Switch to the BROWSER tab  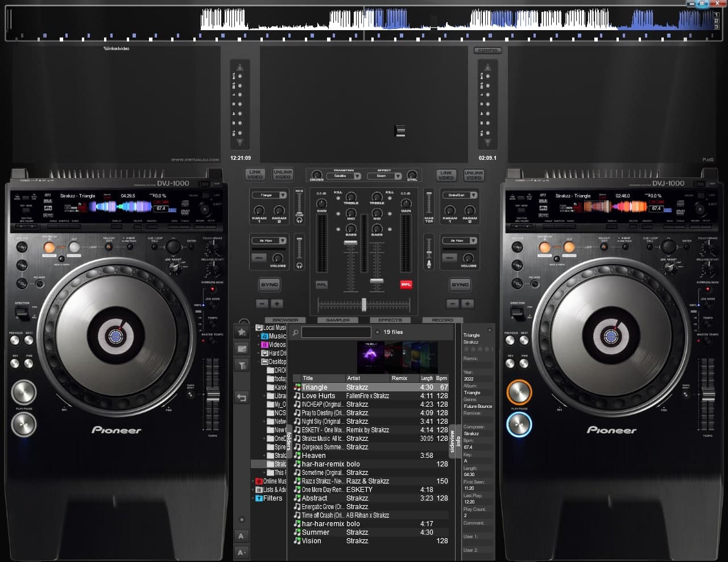point(286,320)
